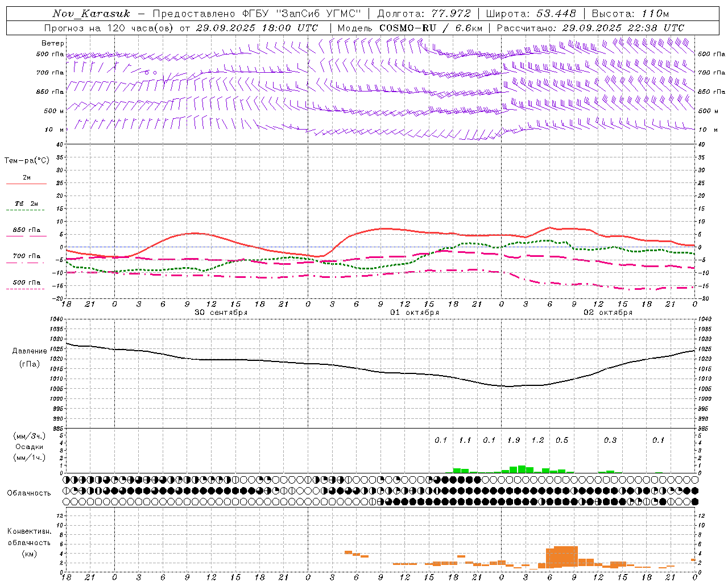Viewport: 728px width, 582px height.
Task: Click the "Td 2м" dew point legend label
Action: point(26,203)
